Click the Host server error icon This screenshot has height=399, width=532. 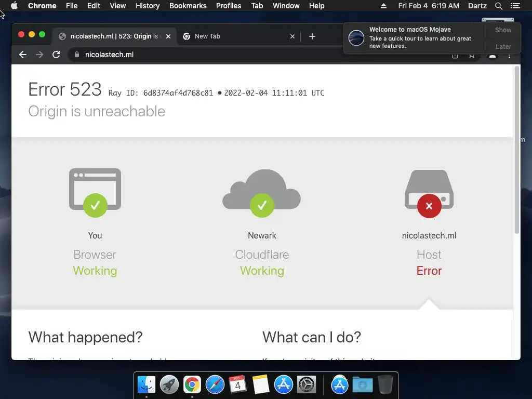pyautogui.click(x=429, y=193)
